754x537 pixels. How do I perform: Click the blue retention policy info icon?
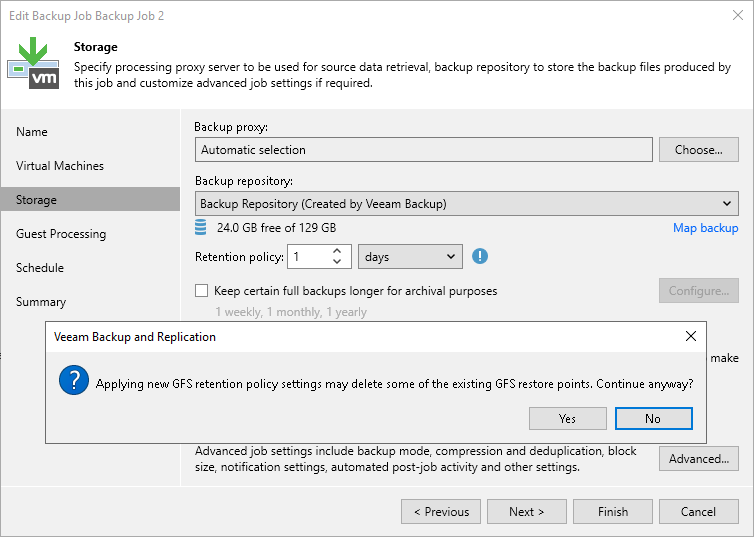[x=479, y=256]
